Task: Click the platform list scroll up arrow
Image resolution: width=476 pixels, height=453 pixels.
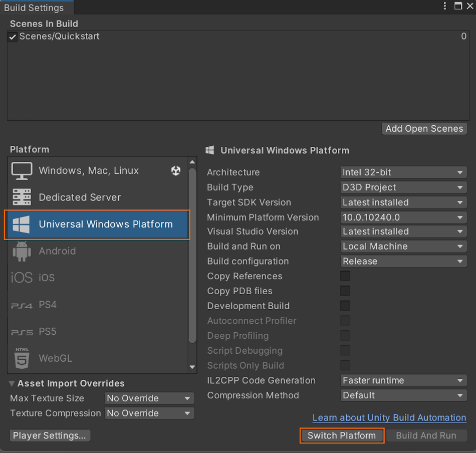Action: (192, 162)
